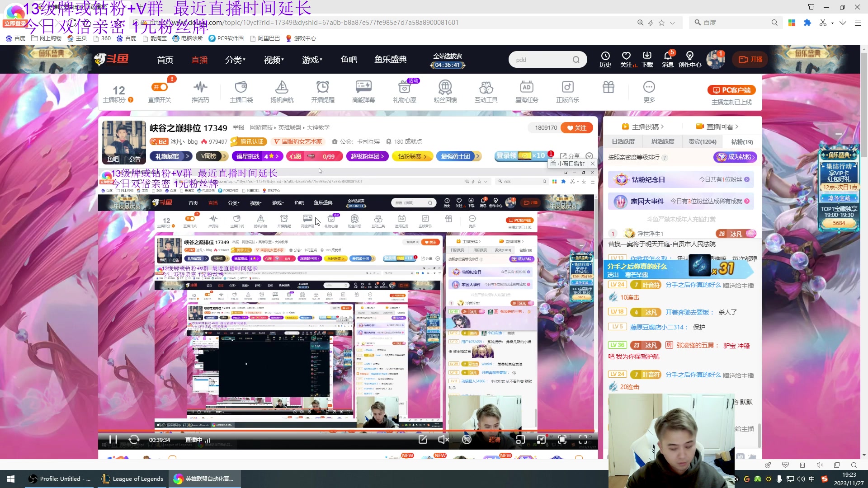
Task: Open the 消息 notification bell
Action: click(x=668, y=59)
